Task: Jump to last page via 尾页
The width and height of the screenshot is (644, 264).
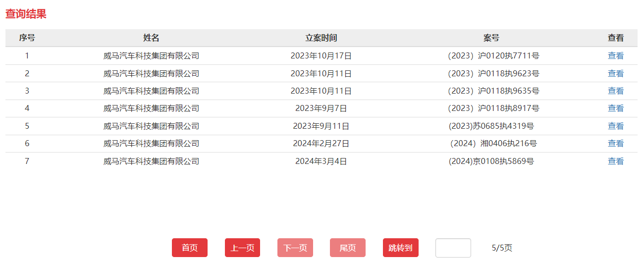Action: pos(347,248)
